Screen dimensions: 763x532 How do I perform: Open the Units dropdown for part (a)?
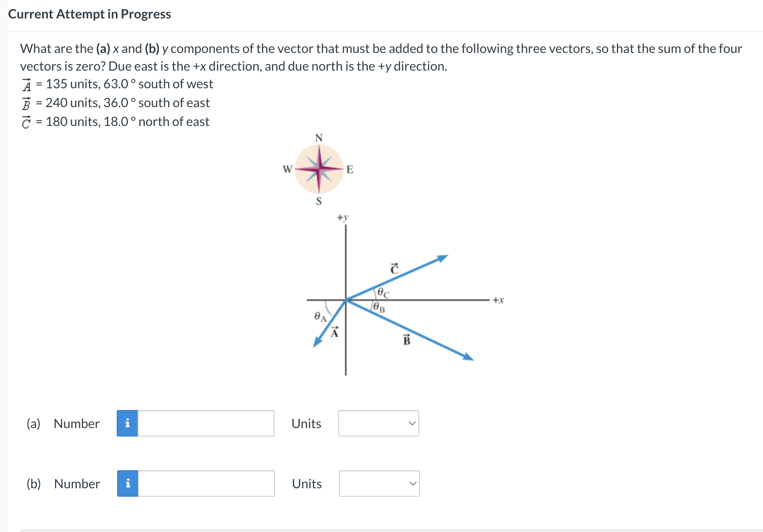coord(378,423)
